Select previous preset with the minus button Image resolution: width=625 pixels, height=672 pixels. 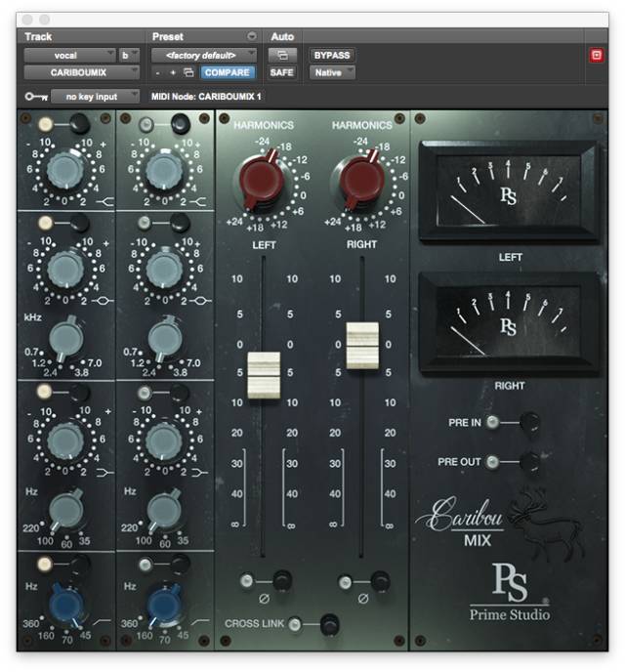(158, 73)
